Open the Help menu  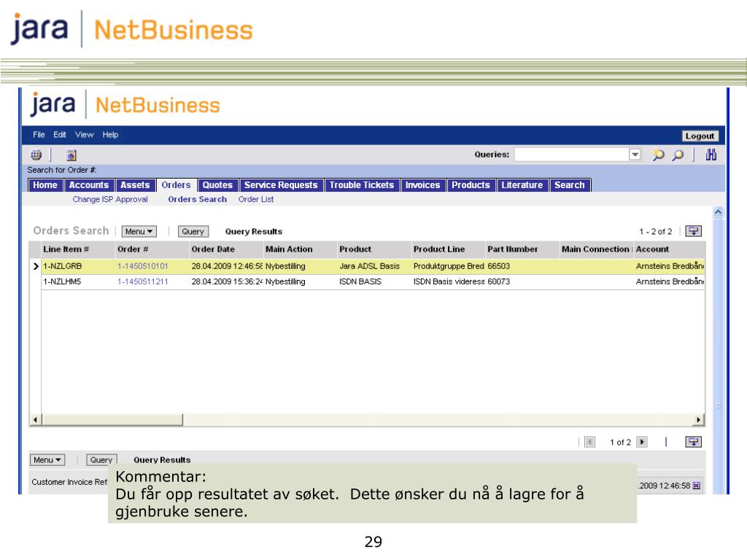coord(110,135)
